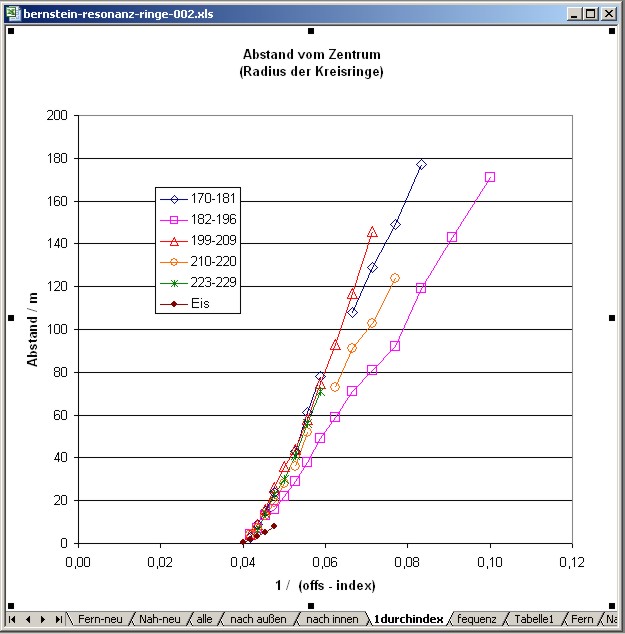Maximize the workbook window
This screenshot has width=625, height=634.
point(592,15)
